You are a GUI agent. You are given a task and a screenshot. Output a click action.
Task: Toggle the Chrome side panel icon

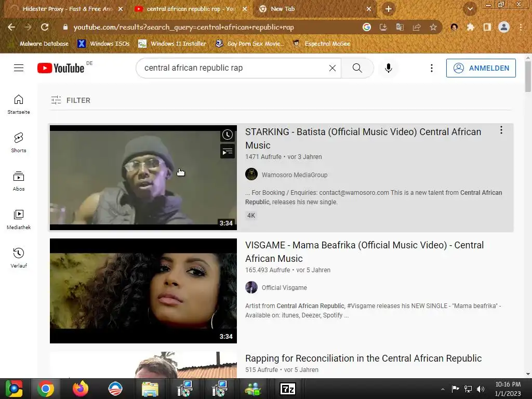[x=487, y=27]
